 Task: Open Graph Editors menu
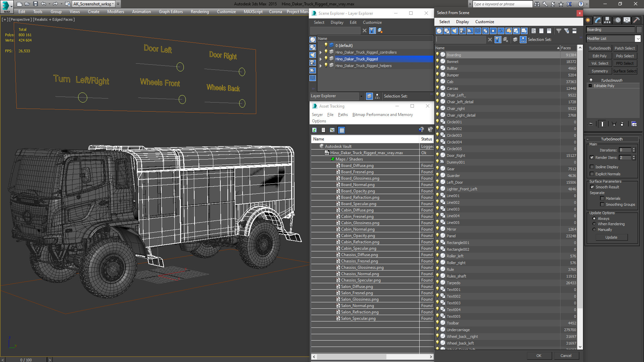click(171, 12)
